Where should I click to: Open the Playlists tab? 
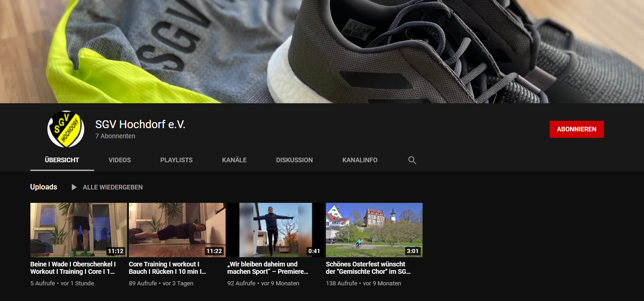(176, 160)
